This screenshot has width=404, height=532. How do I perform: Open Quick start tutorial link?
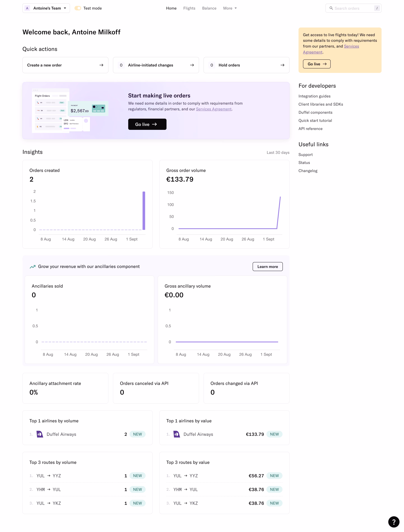(x=315, y=121)
